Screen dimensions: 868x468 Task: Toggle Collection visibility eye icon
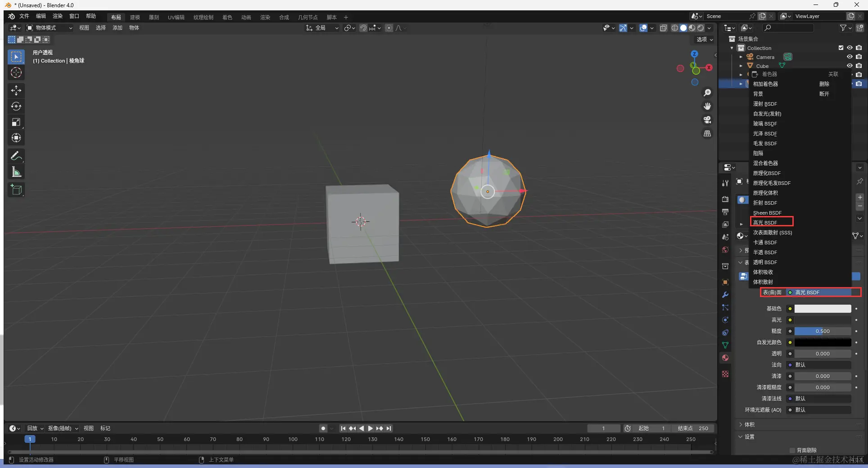pos(850,48)
